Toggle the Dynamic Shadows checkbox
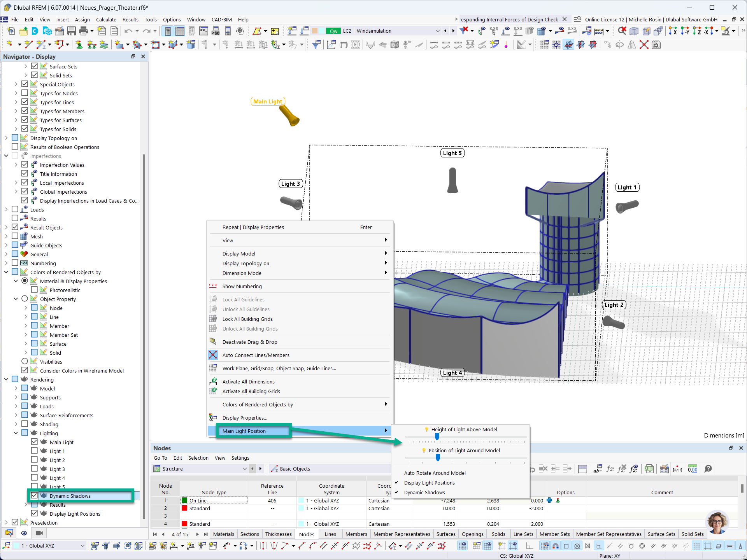 coord(35,496)
